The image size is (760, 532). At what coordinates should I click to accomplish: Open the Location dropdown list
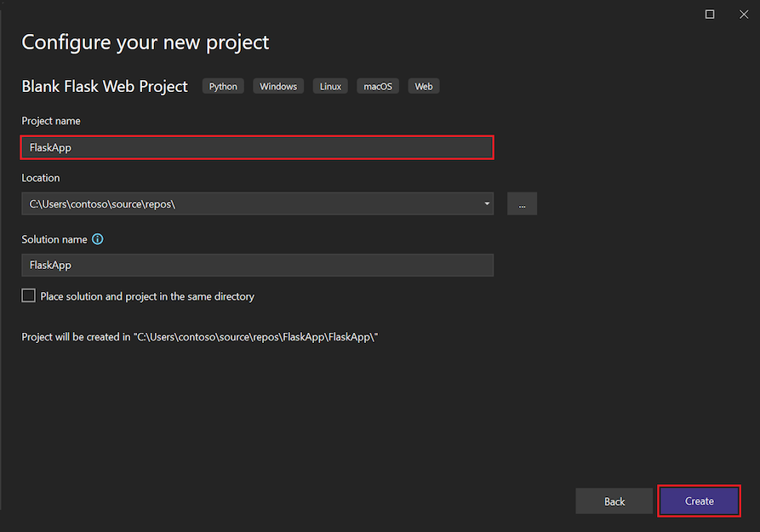(x=486, y=203)
